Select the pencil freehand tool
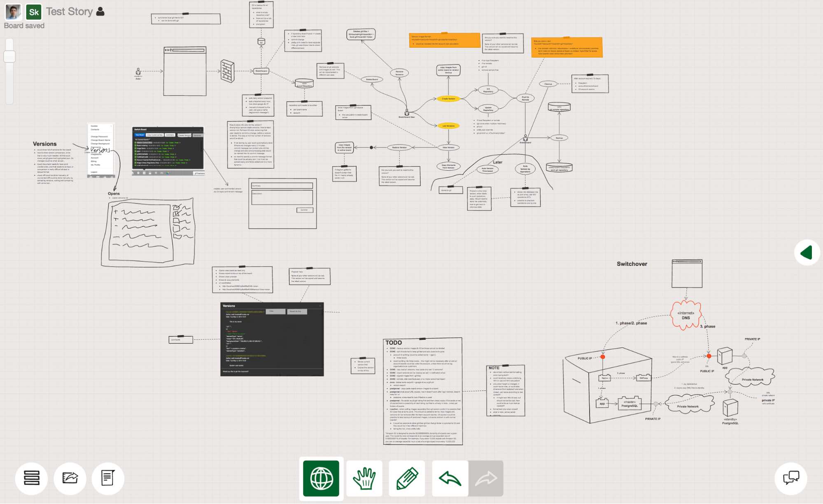 point(407,478)
